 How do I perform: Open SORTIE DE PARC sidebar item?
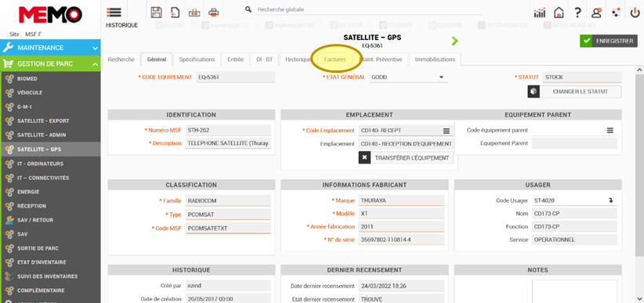(x=50, y=248)
